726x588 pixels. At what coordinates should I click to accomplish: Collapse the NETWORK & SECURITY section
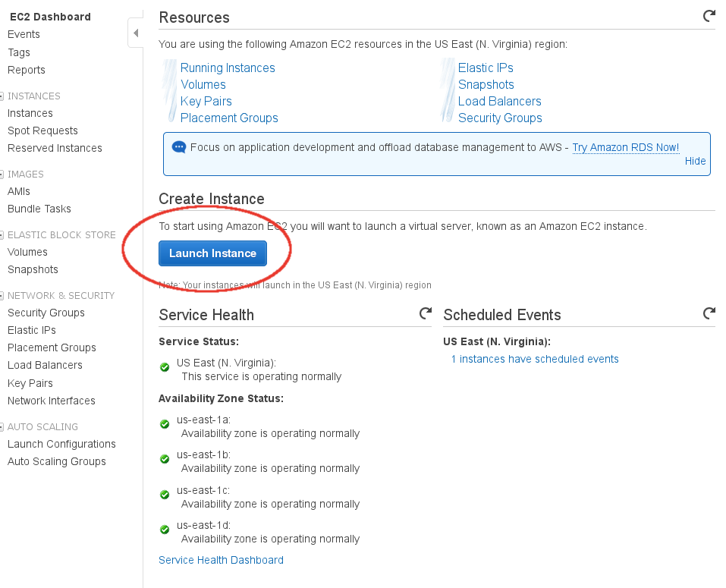pyautogui.click(x=2, y=296)
